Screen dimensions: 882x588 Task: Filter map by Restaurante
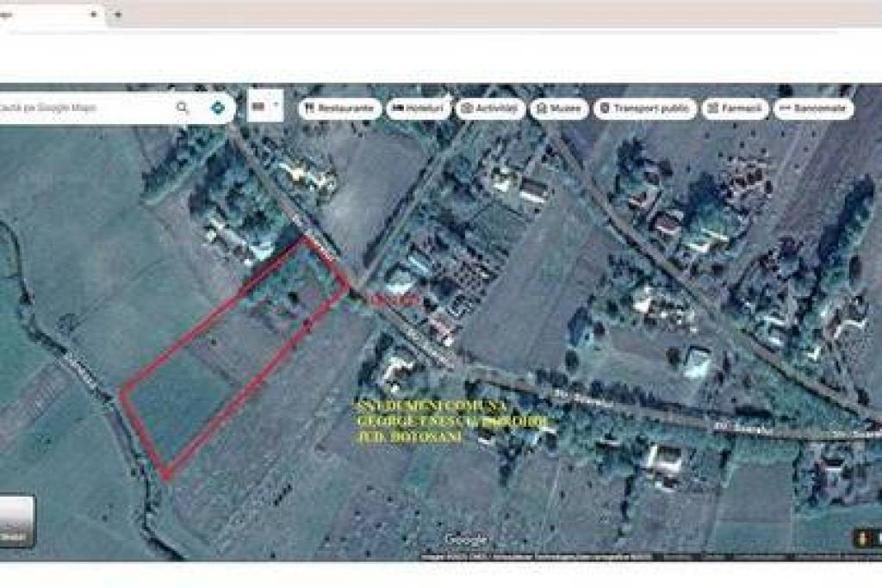click(x=339, y=108)
